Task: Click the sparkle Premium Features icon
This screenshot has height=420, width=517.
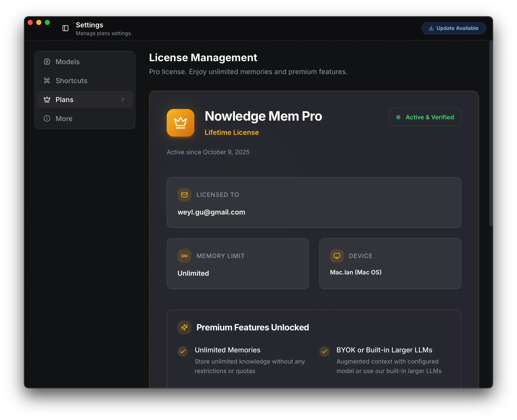Action: coord(184,327)
